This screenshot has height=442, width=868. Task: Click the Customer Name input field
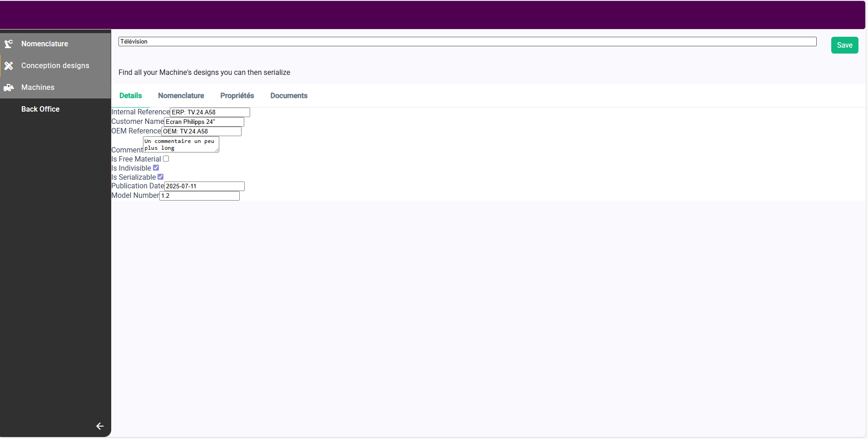click(204, 122)
